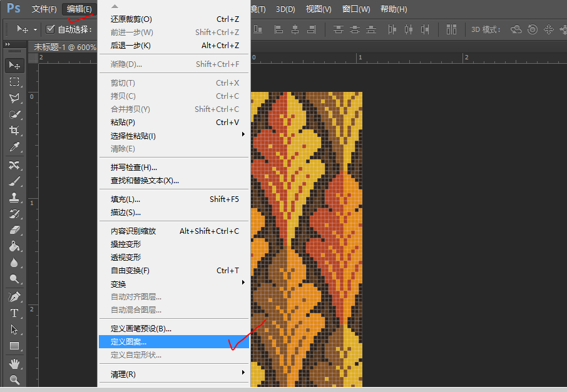Open the 窗口(W) menu
The height and width of the screenshot is (392, 567).
356,9
